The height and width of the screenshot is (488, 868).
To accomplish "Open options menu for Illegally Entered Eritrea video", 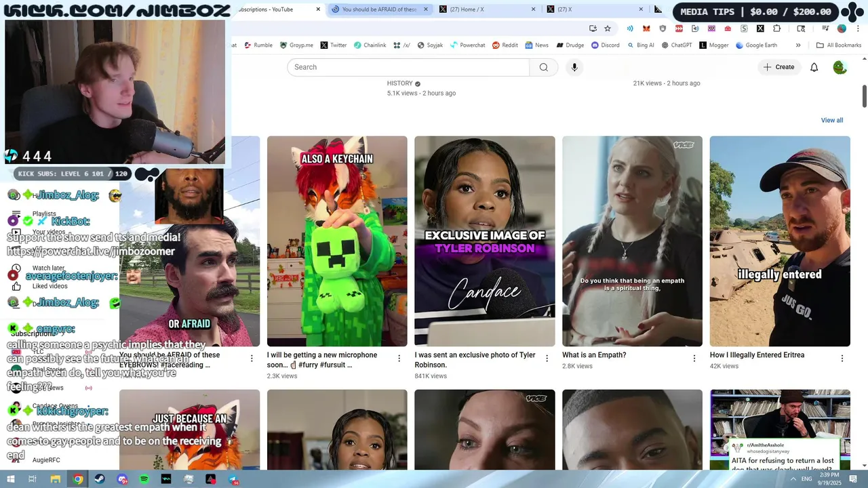I will [x=842, y=359].
